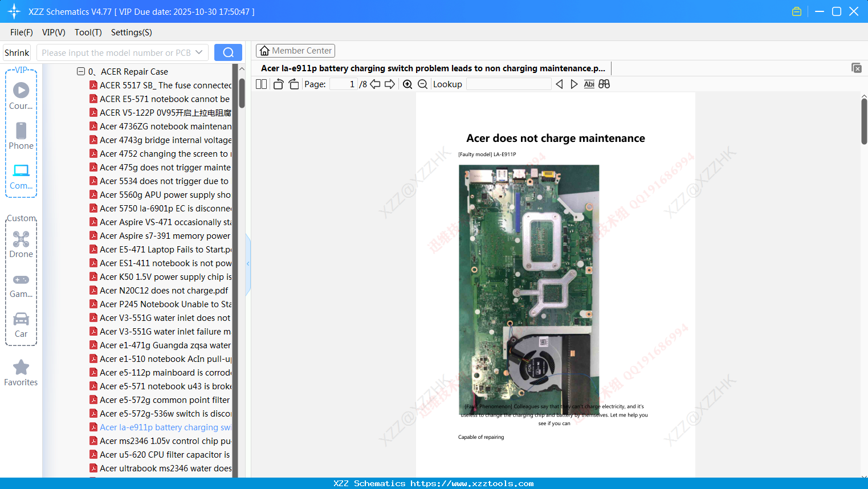Click the document vertical scrollbar thumb
Screen dimensions: 868x489
[x=864, y=121]
